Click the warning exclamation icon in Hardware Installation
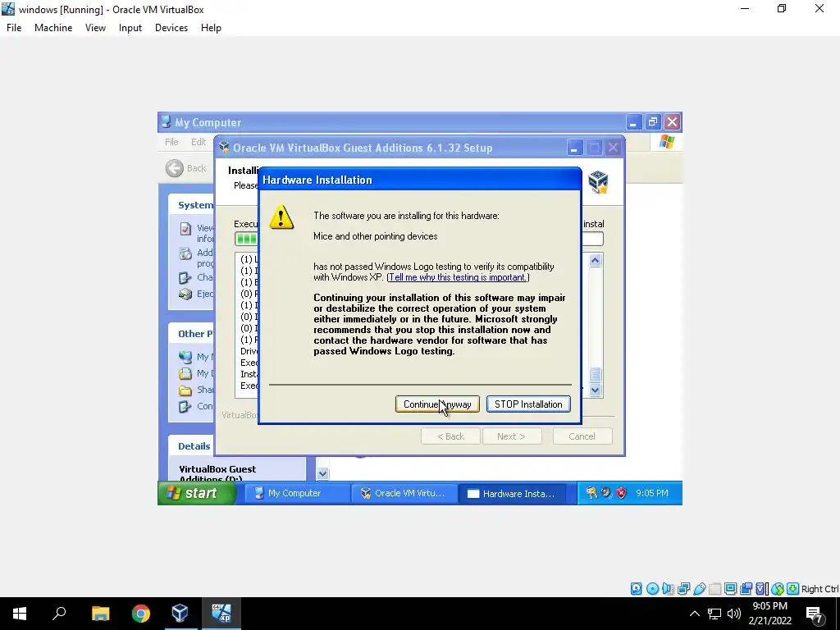The image size is (840, 630). 282,217
